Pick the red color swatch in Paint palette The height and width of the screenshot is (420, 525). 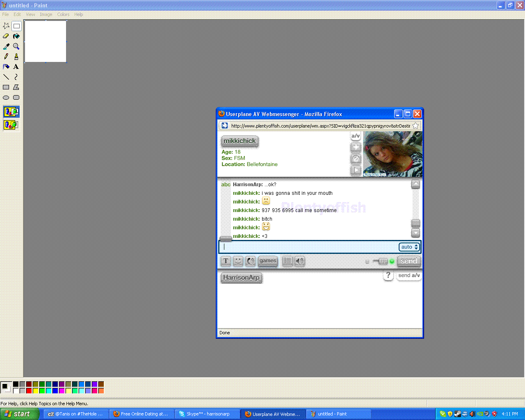click(x=29, y=391)
